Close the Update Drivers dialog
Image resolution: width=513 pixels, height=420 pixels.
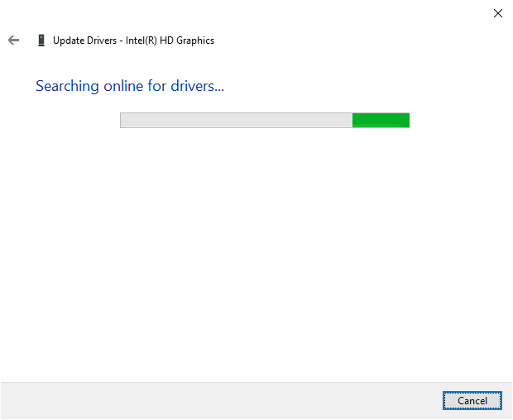[x=498, y=13]
